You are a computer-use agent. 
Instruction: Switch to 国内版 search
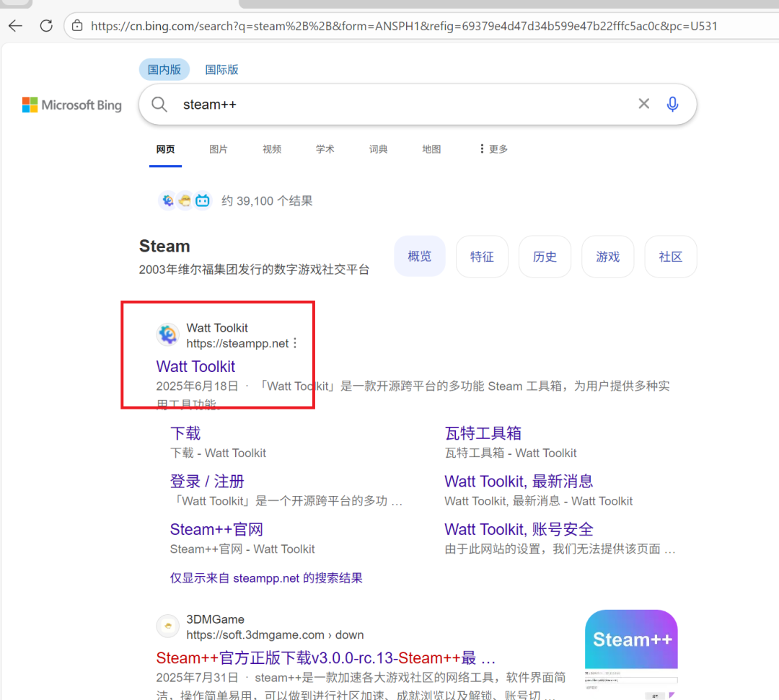[x=164, y=69]
